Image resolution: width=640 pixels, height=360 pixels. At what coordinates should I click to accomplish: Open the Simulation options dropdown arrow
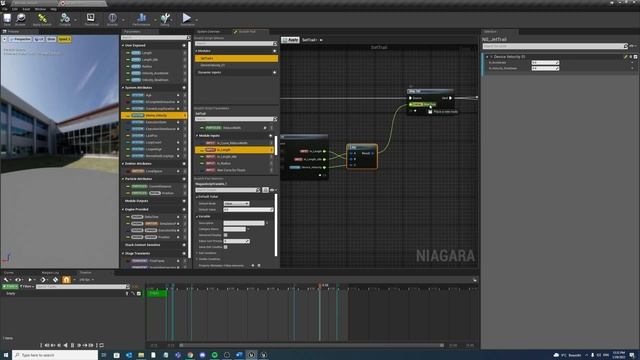coord(197,20)
